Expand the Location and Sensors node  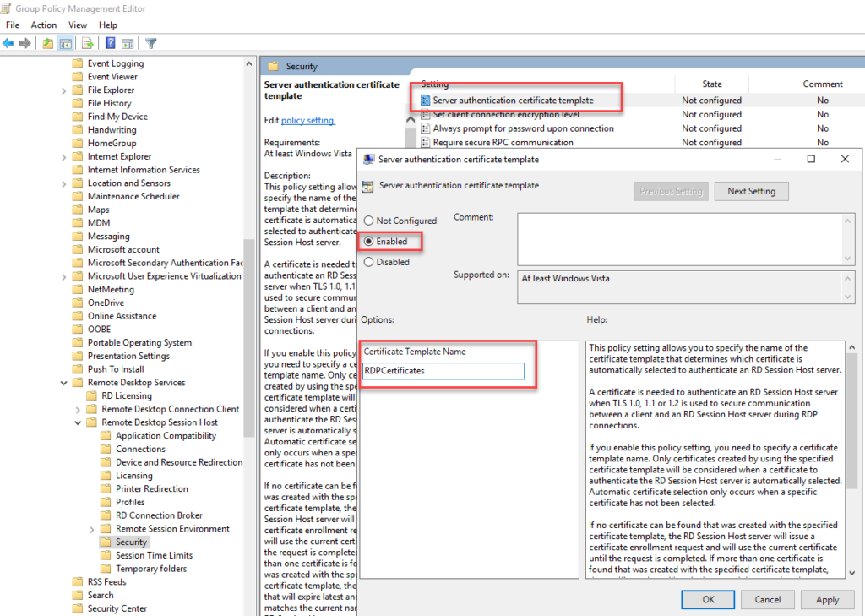tap(64, 183)
